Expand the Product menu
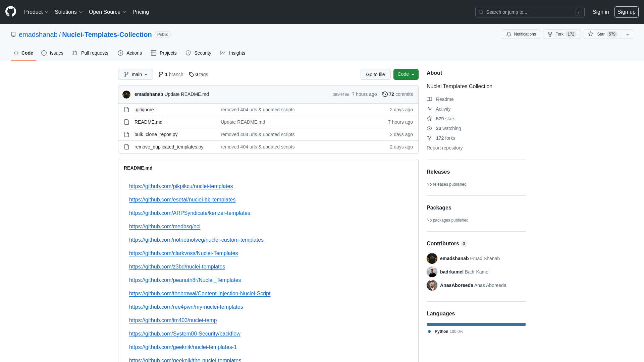644x362 pixels. (36, 12)
